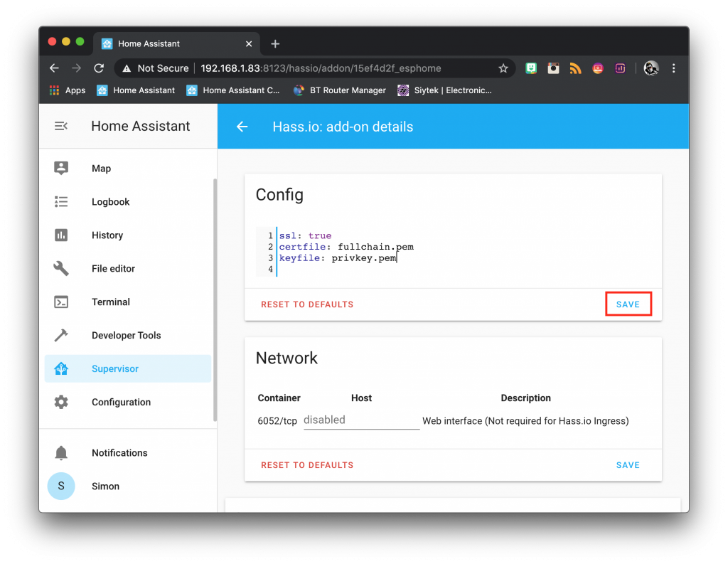Click the browser forward button
The image size is (728, 564).
(x=77, y=68)
